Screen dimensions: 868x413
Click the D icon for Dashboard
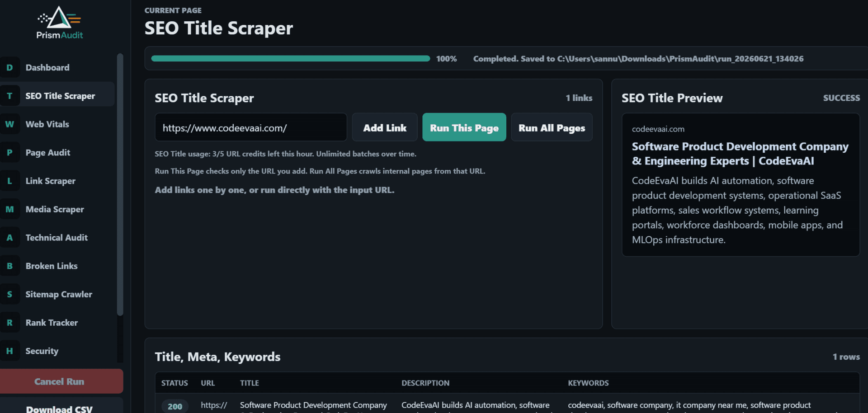tap(9, 68)
